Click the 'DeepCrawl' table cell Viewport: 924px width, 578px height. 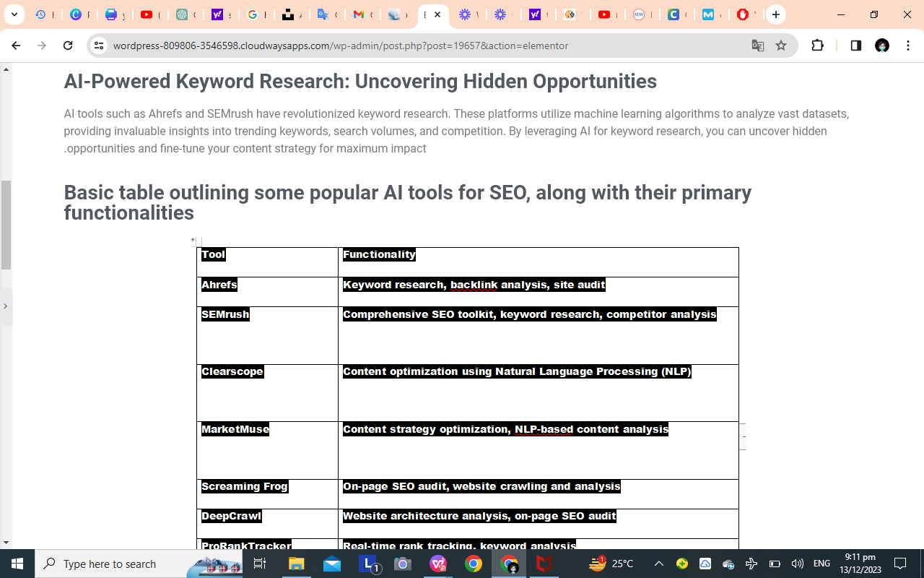[x=267, y=523]
